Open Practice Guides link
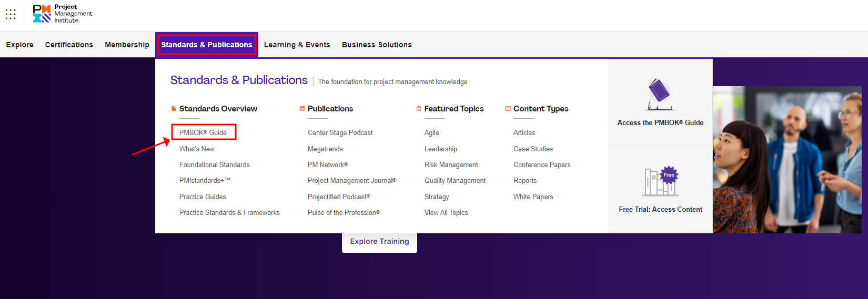 [203, 197]
